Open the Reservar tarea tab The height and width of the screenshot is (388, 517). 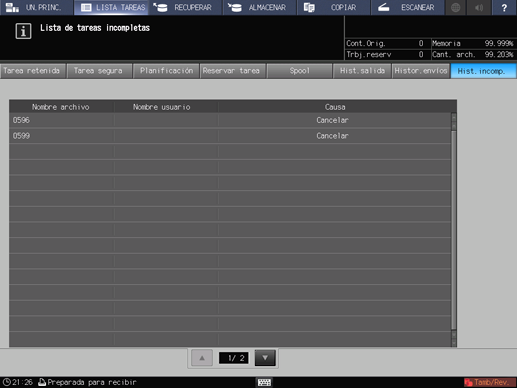pos(232,71)
